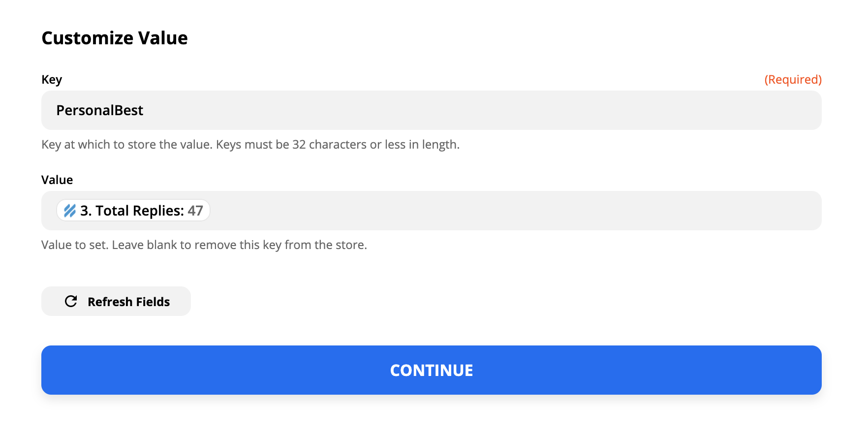The width and height of the screenshot is (868, 437).
Task: Click the circular refresh arrow icon
Action: click(x=71, y=301)
